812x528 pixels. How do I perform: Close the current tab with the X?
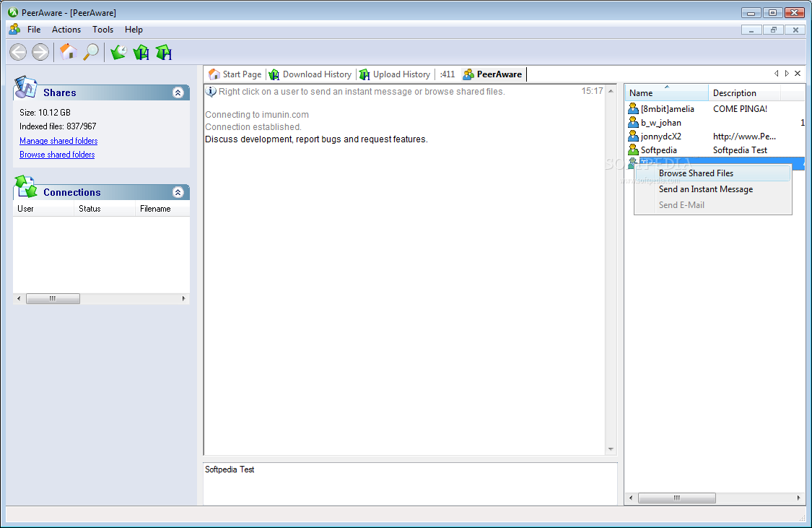point(798,74)
